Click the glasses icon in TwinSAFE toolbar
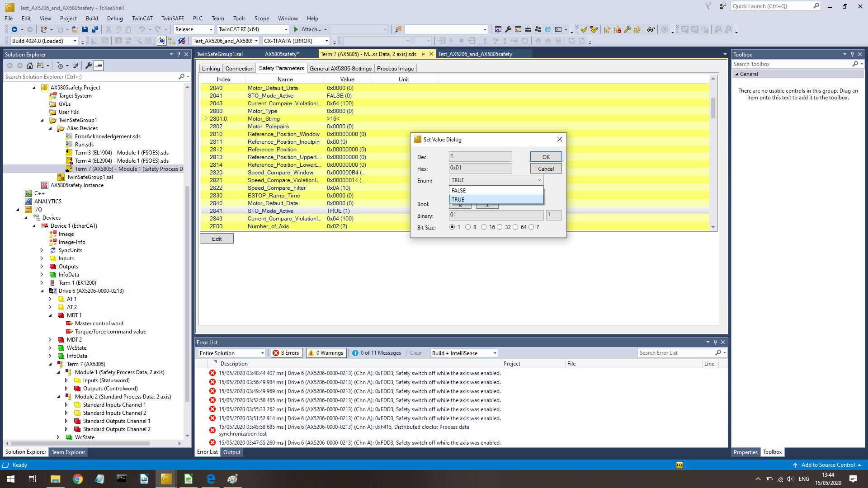Viewport: 868px width, 488px height. click(651, 29)
